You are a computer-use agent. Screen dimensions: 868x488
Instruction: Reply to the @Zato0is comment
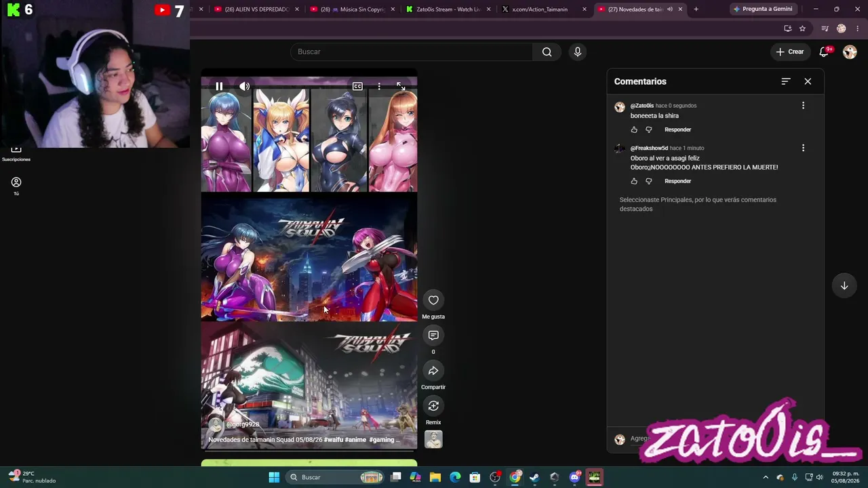(677, 129)
